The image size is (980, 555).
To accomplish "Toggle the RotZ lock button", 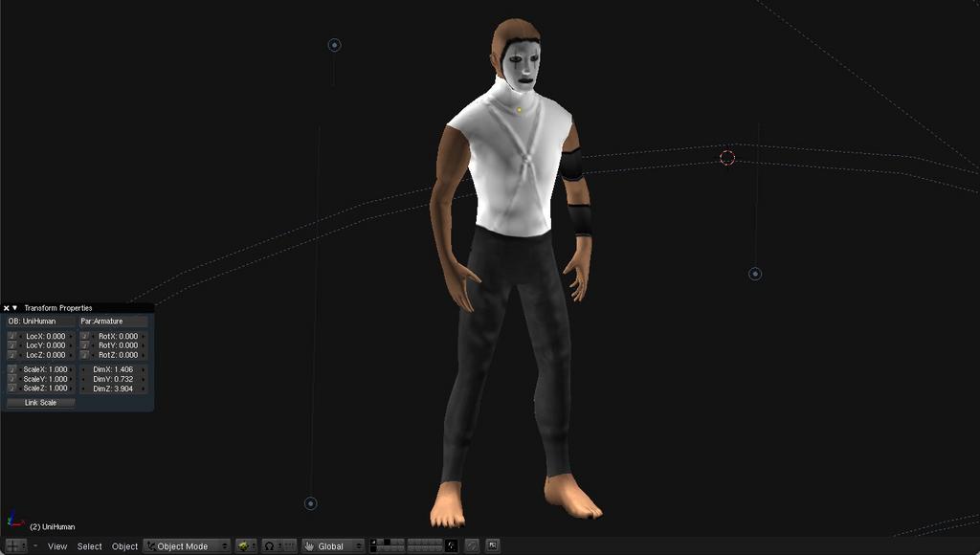I will pyautogui.click(x=85, y=354).
